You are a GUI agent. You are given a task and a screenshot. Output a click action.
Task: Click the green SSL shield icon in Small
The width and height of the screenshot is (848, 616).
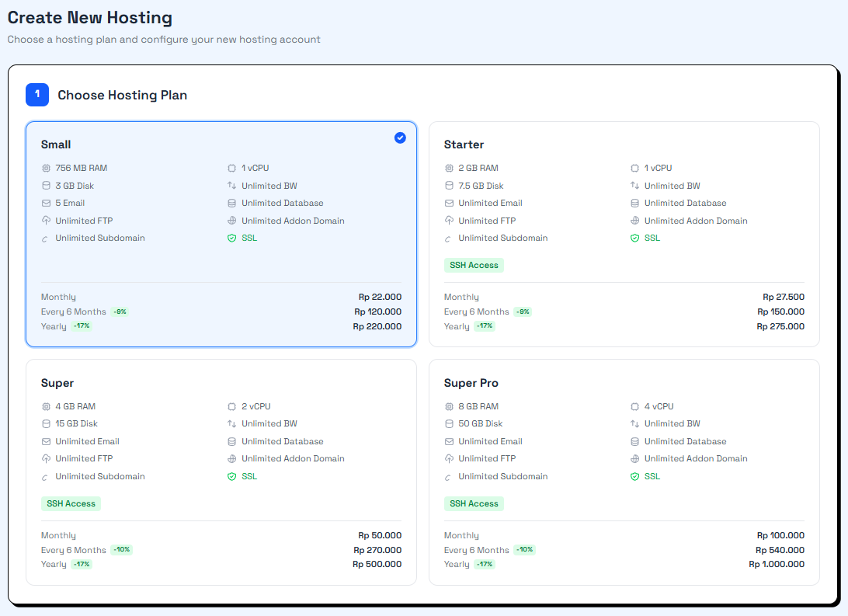point(232,238)
